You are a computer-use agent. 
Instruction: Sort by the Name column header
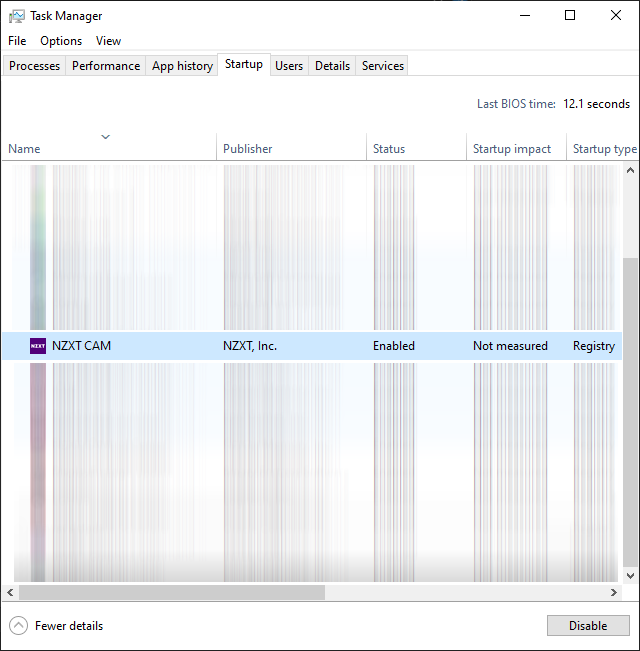tap(109, 149)
